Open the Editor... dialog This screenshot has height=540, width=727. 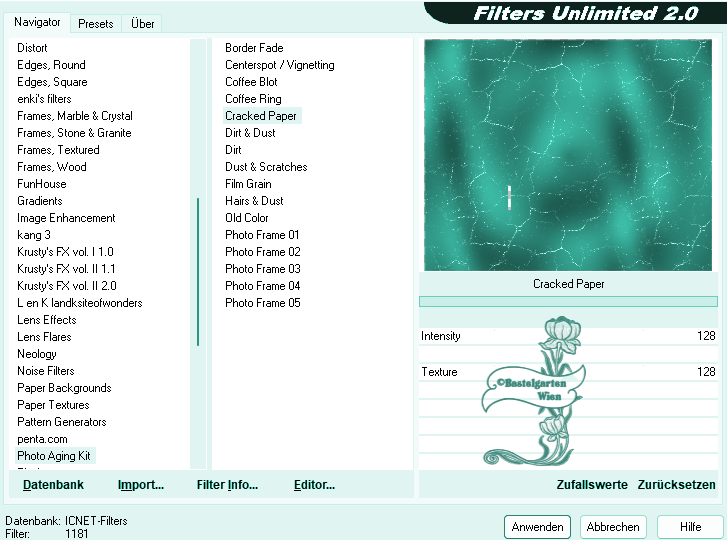point(314,485)
